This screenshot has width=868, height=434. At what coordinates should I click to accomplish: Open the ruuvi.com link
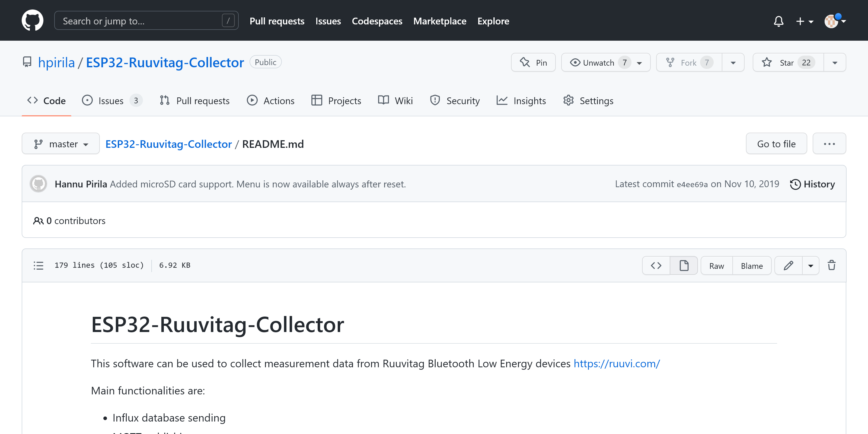point(617,363)
